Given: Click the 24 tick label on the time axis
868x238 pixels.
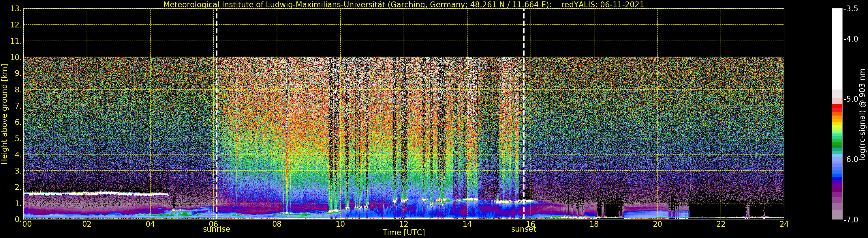Looking at the screenshot, I should click(784, 224).
